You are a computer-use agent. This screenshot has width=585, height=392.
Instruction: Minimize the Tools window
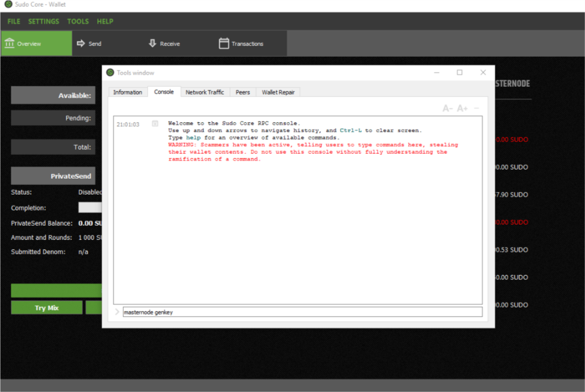click(x=437, y=73)
